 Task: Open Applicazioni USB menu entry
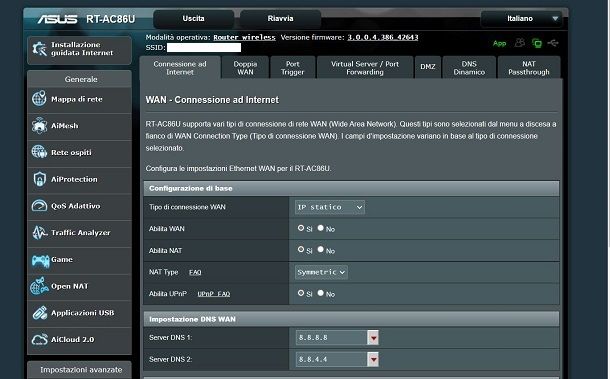point(80,313)
